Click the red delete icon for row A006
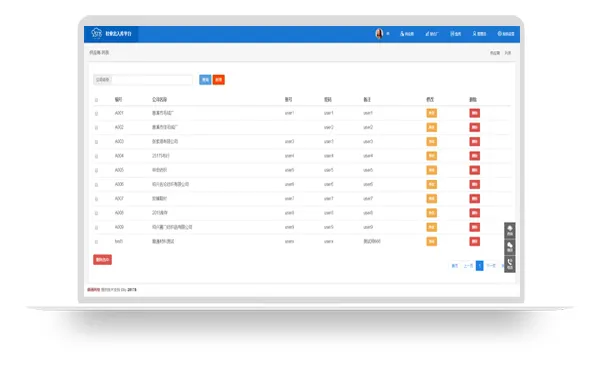 pyautogui.click(x=474, y=184)
